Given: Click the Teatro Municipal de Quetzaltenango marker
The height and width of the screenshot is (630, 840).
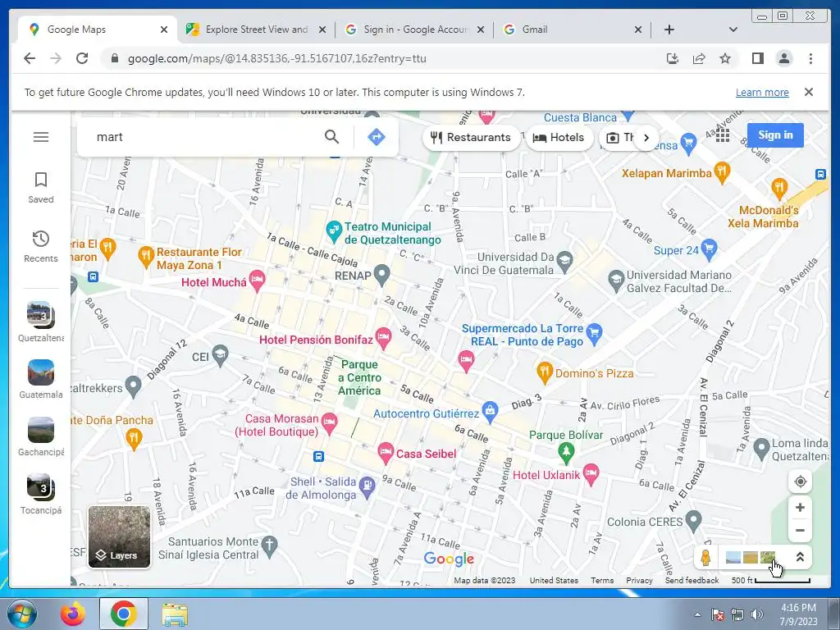Looking at the screenshot, I should 334,232.
